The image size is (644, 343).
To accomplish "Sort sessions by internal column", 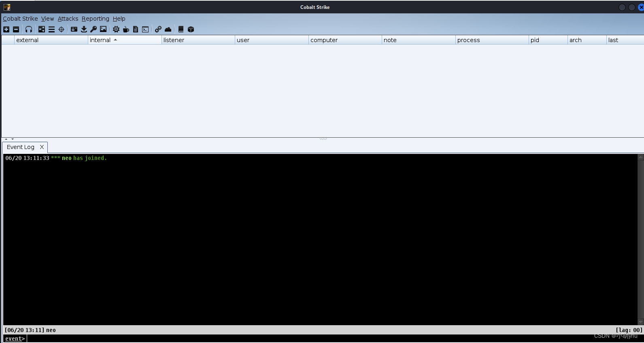I will 125,40.
